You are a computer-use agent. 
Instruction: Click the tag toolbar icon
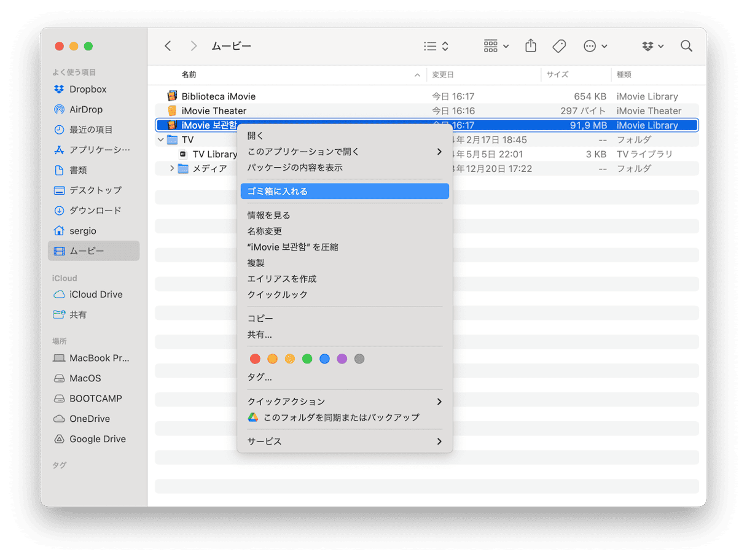(559, 46)
